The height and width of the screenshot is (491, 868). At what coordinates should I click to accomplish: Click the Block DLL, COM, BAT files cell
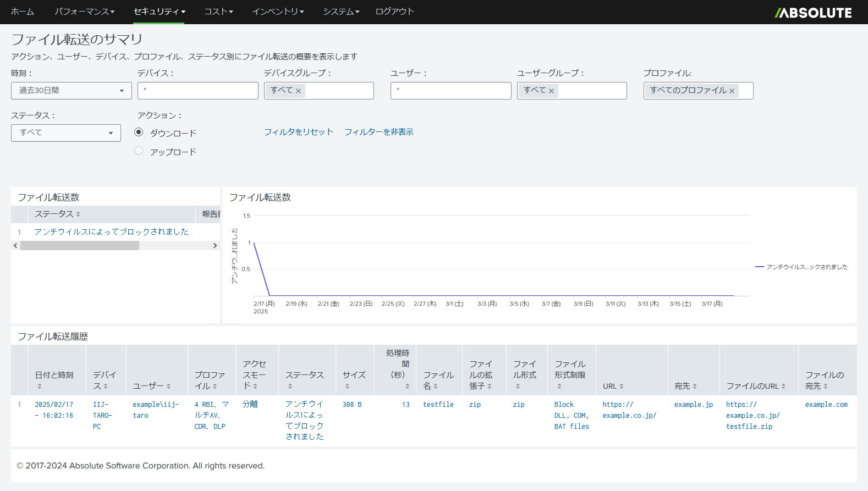[x=572, y=415]
